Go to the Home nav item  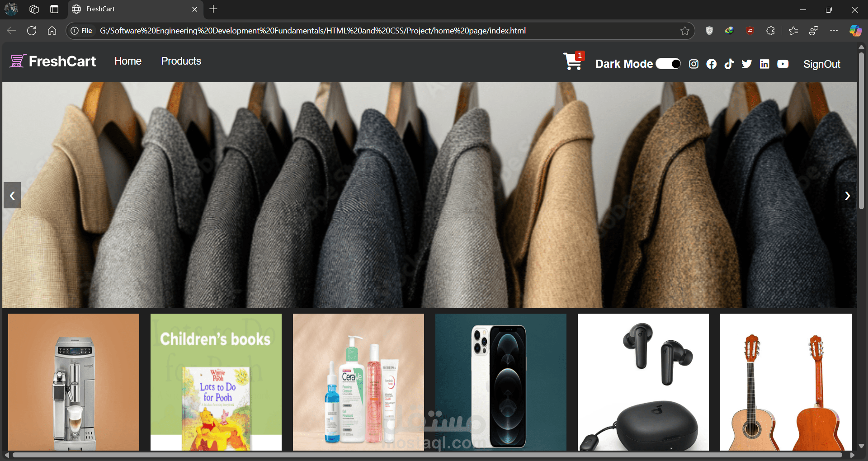[128, 61]
